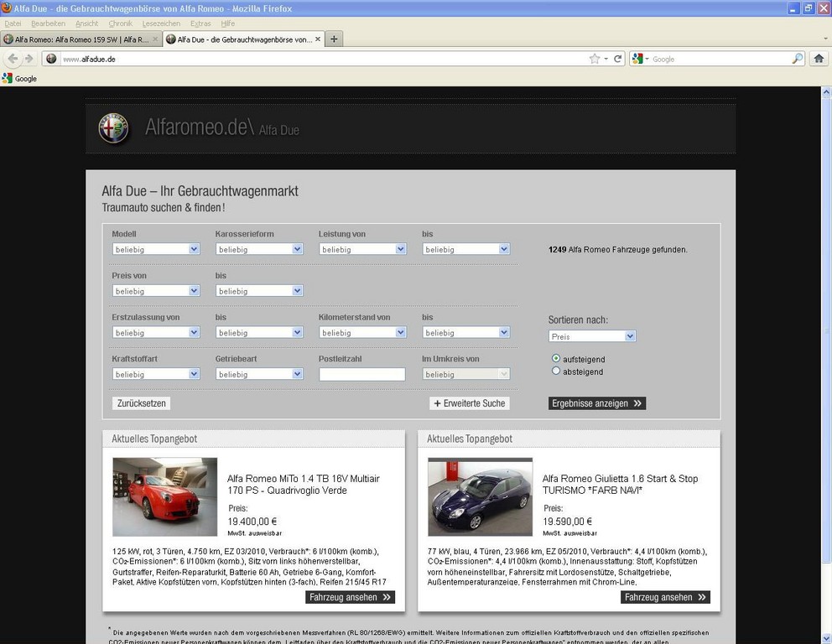Viewport: 832px width, 644px height.
Task: Open the Firefox Home page icon
Action: point(819,59)
